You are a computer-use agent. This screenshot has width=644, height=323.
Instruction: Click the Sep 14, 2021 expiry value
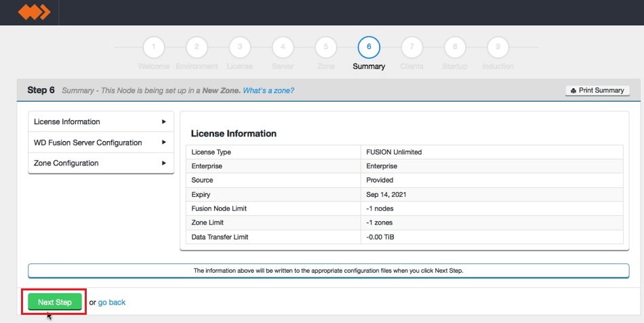(x=386, y=194)
